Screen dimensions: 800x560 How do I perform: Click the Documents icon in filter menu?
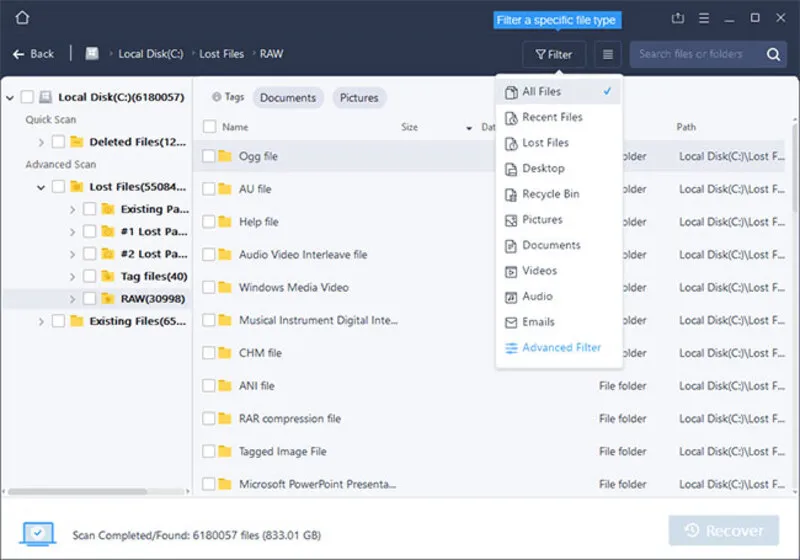click(x=511, y=246)
